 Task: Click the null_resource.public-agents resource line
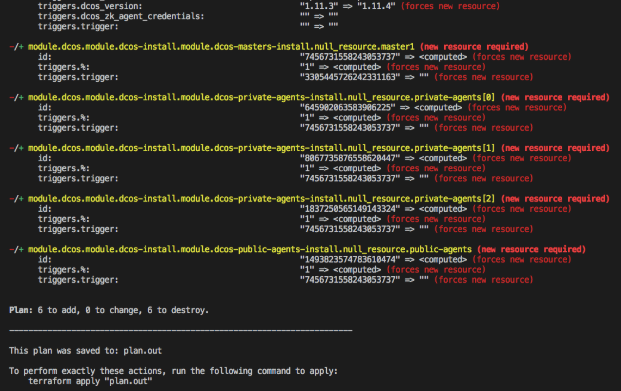click(x=250, y=250)
